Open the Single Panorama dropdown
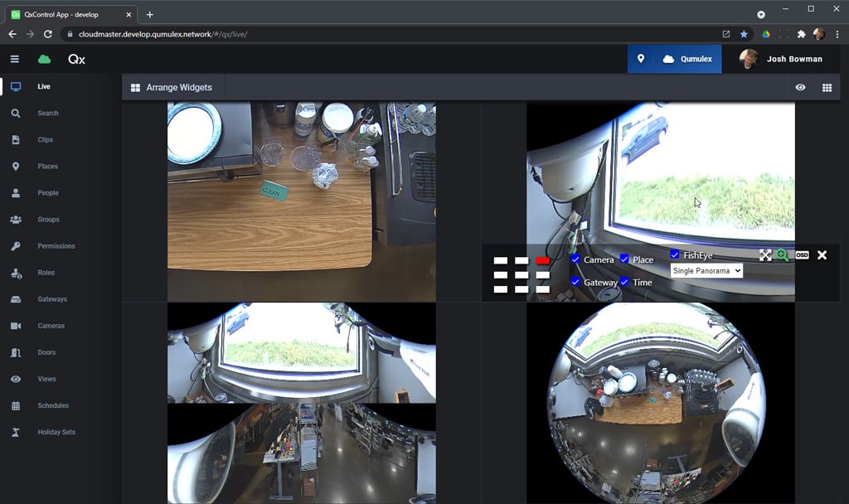The image size is (849, 504). [706, 270]
